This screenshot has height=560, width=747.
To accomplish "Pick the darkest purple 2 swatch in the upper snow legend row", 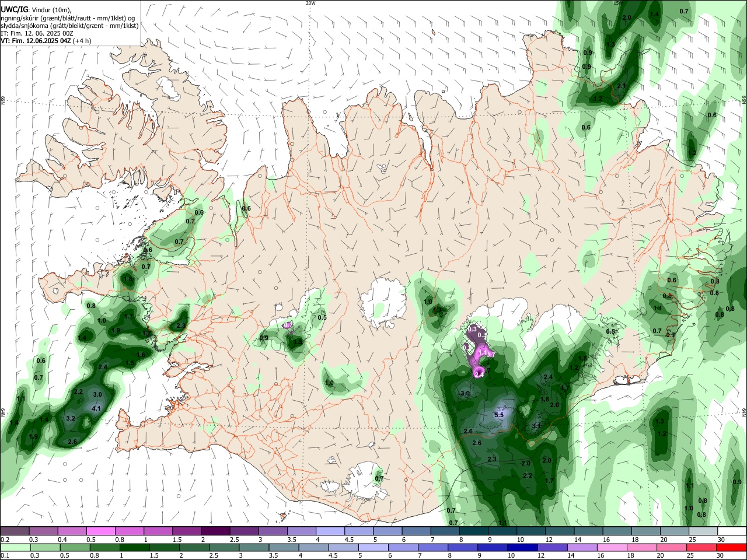I will [215, 531].
